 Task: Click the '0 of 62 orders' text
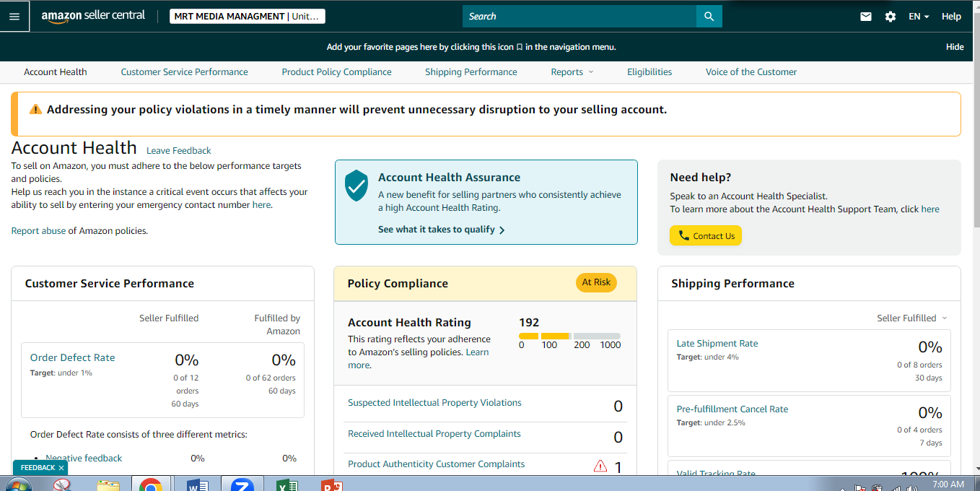pyautogui.click(x=271, y=378)
